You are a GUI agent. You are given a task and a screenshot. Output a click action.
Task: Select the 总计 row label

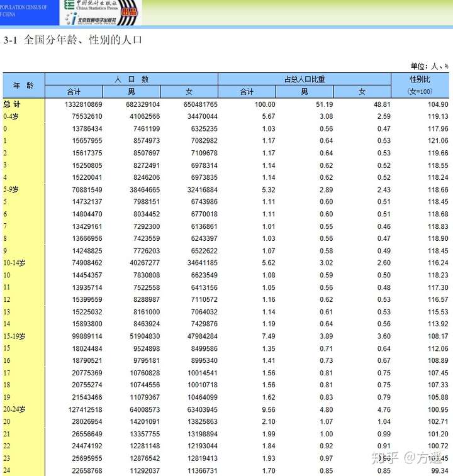12,104
